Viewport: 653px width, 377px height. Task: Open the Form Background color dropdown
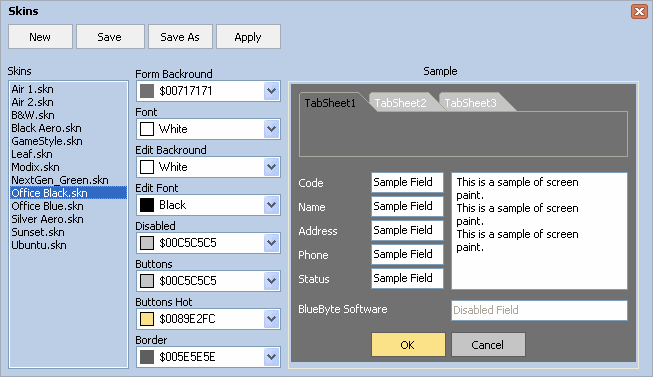point(272,91)
